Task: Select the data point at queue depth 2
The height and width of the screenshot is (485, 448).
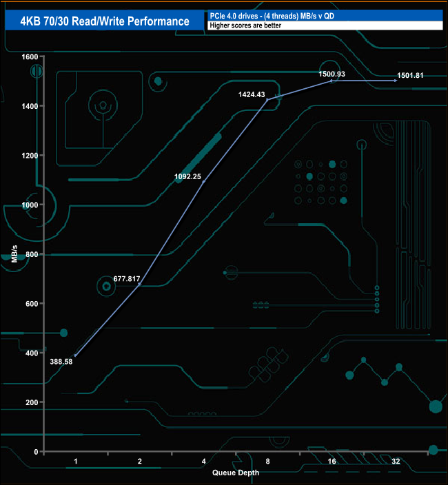Action: 139,284
